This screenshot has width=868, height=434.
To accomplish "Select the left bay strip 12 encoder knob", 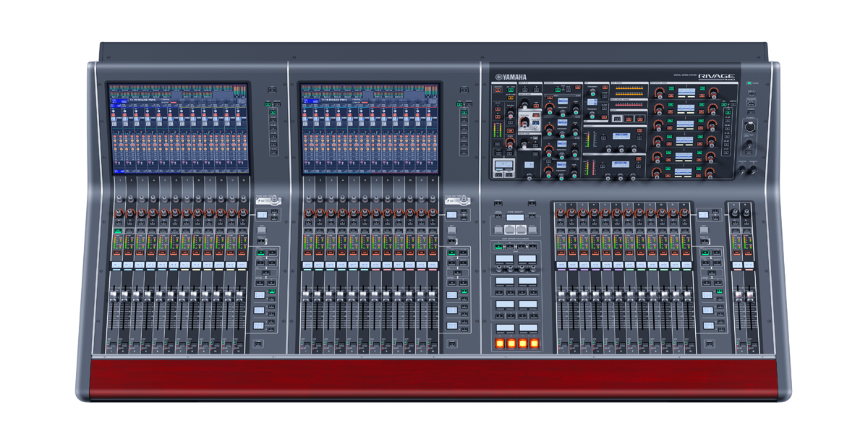I will coord(243,213).
